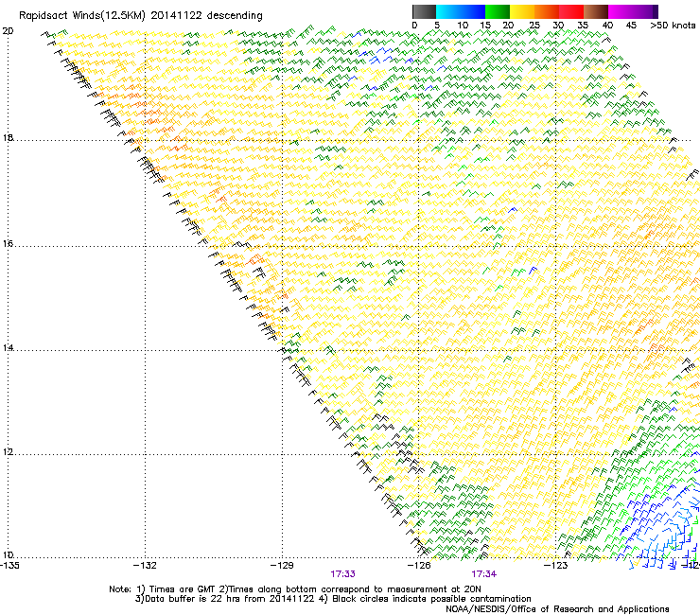Click the latitude label 20
700x615 pixels.
(x=8, y=31)
